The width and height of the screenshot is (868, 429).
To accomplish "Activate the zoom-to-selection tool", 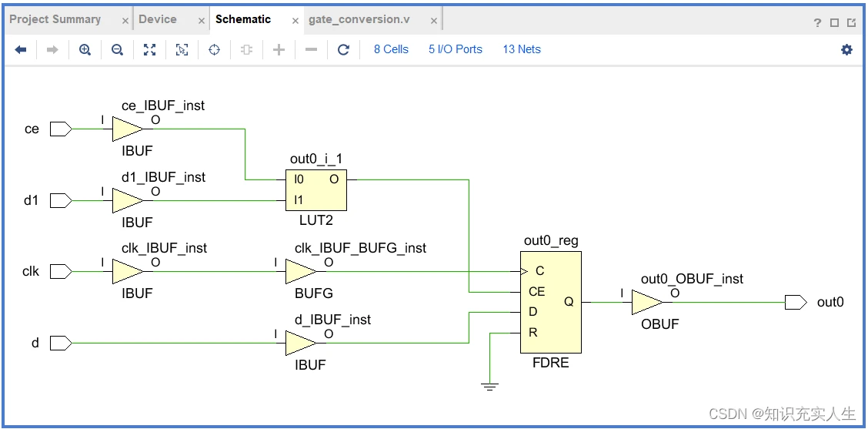I will 182,49.
